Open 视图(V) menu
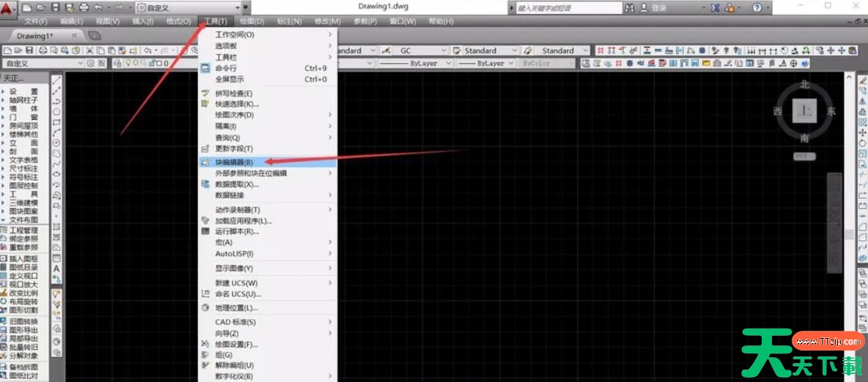The image size is (868, 382). pyautogui.click(x=108, y=21)
